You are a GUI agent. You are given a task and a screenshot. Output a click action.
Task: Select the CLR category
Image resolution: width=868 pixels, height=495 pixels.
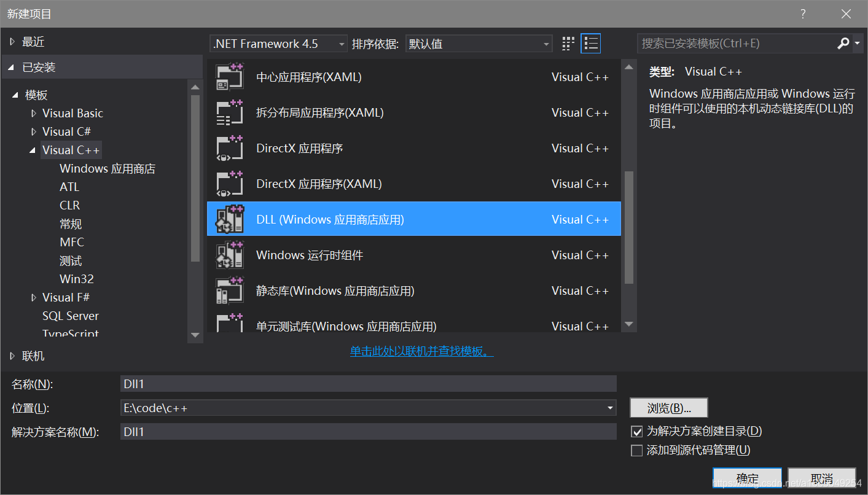(69, 206)
